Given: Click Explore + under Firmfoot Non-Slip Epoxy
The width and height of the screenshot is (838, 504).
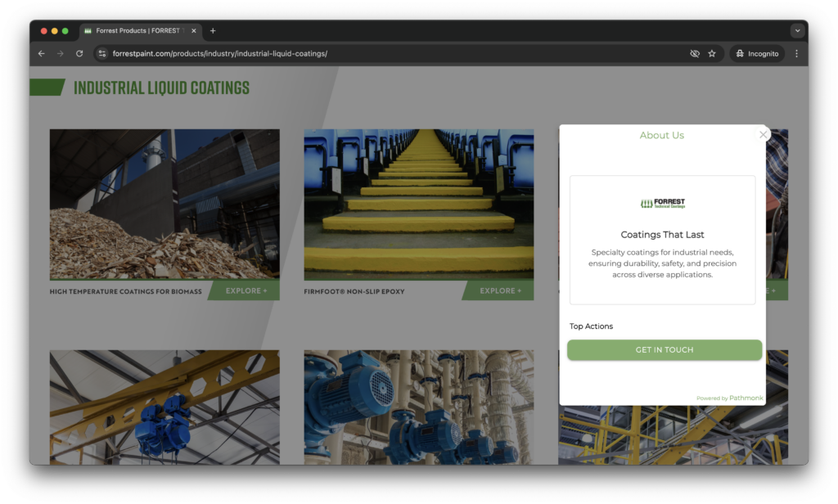Looking at the screenshot, I should (498, 291).
